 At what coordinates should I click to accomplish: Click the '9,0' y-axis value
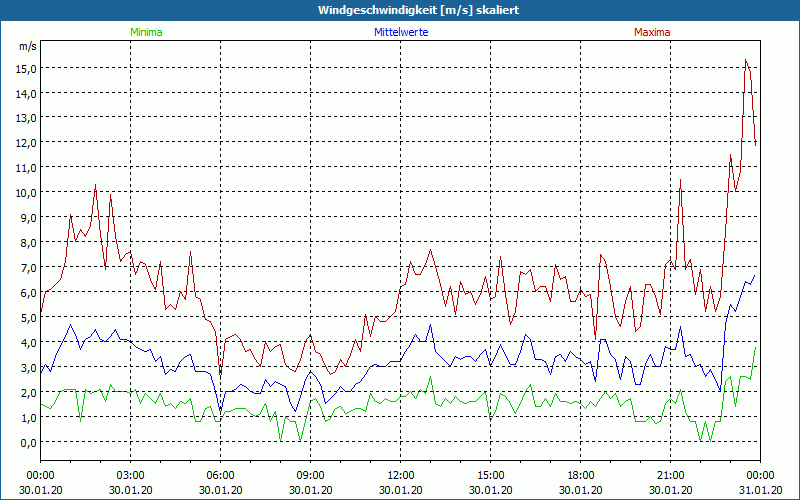[x=28, y=218]
